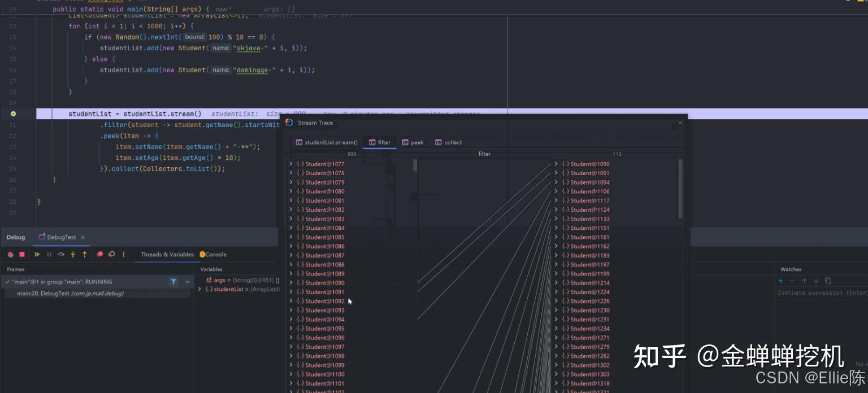Expand Student@1077 in stream trace
Image resolution: width=868 pixels, height=393 pixels.
291,164
